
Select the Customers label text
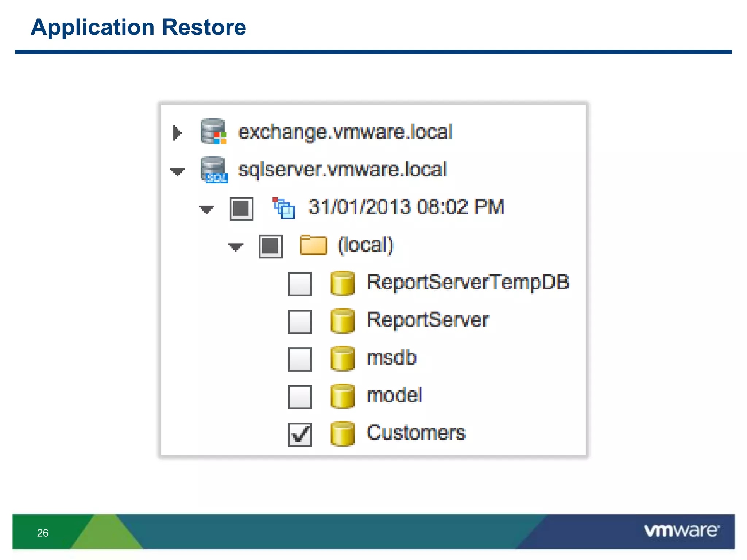pyautogui.click(x=416, y=433)
